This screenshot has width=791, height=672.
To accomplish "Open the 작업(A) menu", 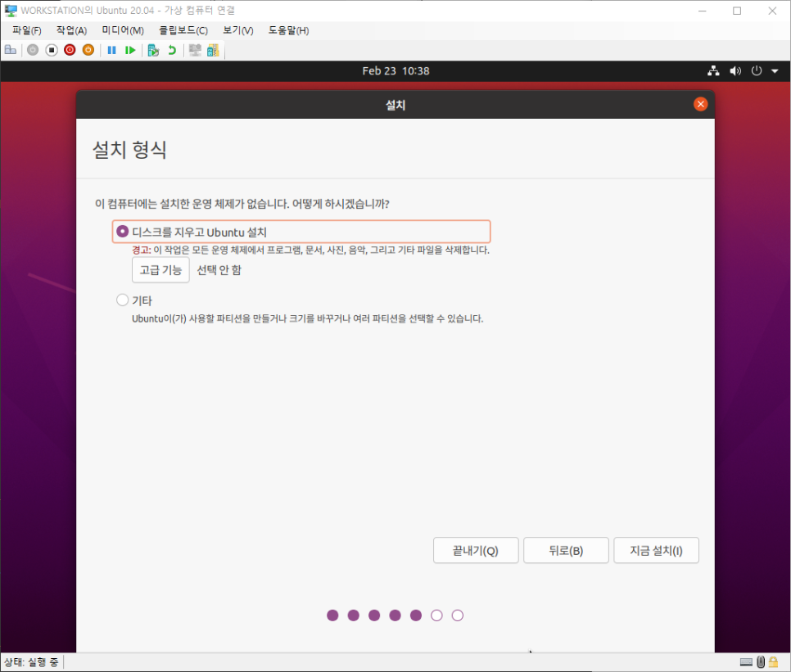I will [71, 31].
